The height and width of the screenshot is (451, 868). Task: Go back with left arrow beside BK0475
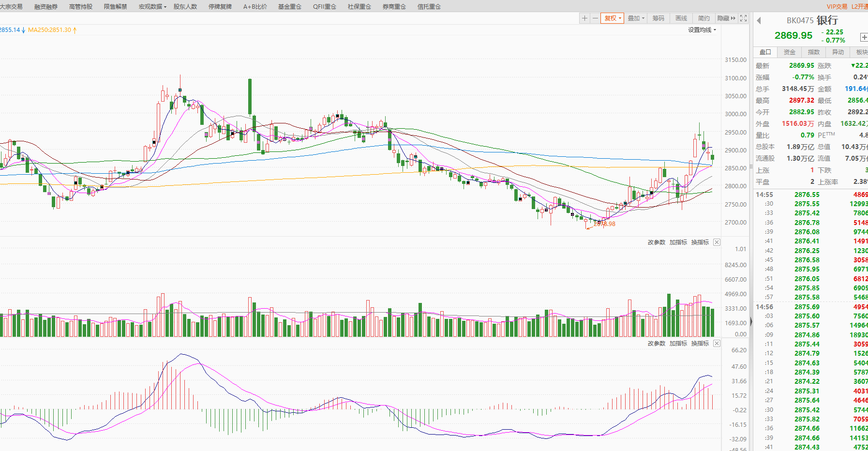[759, 21]
